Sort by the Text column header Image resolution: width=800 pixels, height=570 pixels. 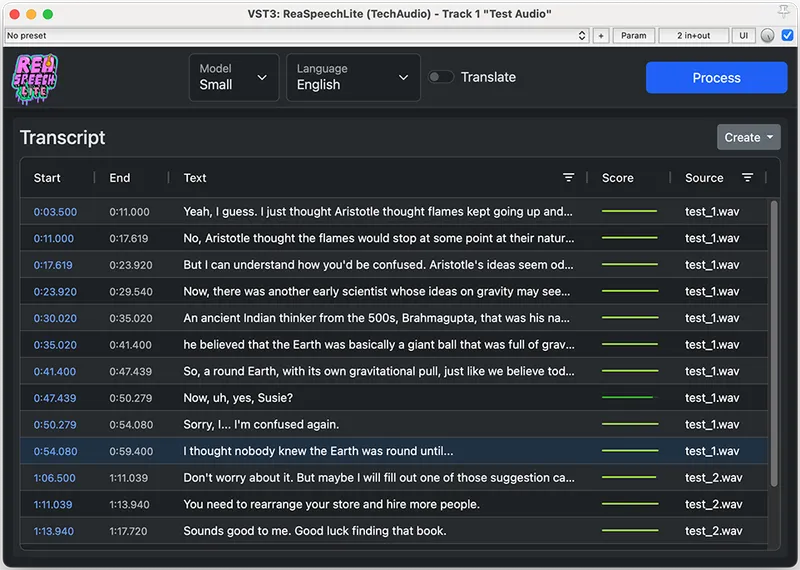point(195,178)
